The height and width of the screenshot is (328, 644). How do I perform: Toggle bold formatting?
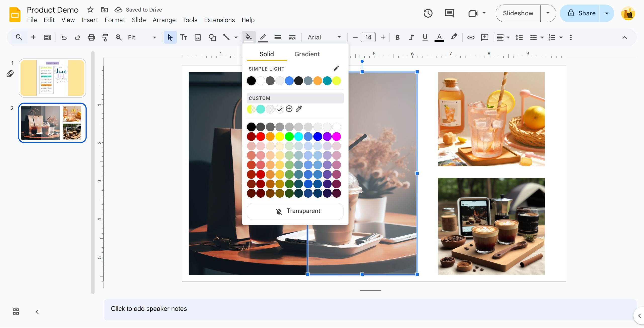[x=397, y=37]
